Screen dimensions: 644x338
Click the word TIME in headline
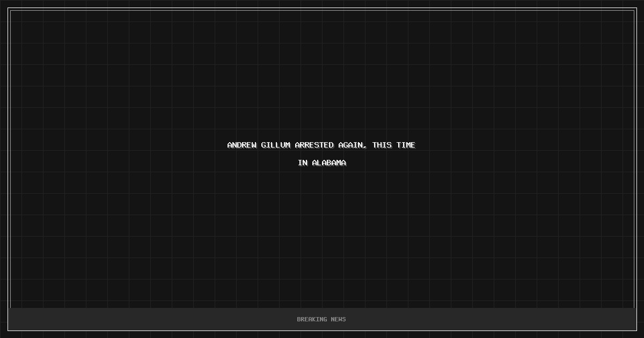(x=406, y=145)
